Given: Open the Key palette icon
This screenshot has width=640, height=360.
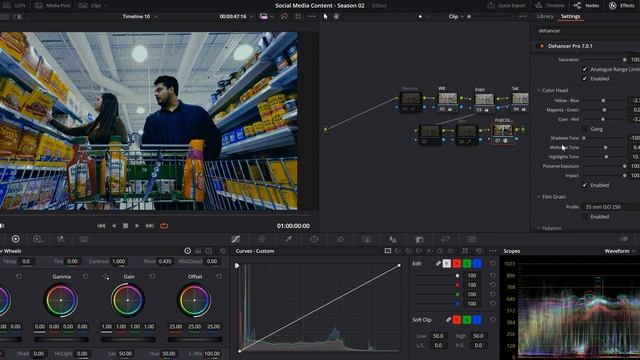Looking at the screenshot, I should (420, 239).
